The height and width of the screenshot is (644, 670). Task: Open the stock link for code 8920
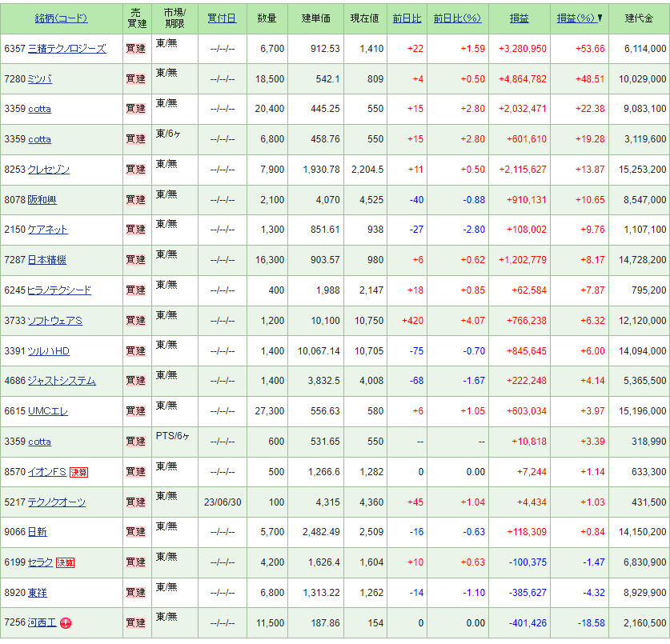37,593
